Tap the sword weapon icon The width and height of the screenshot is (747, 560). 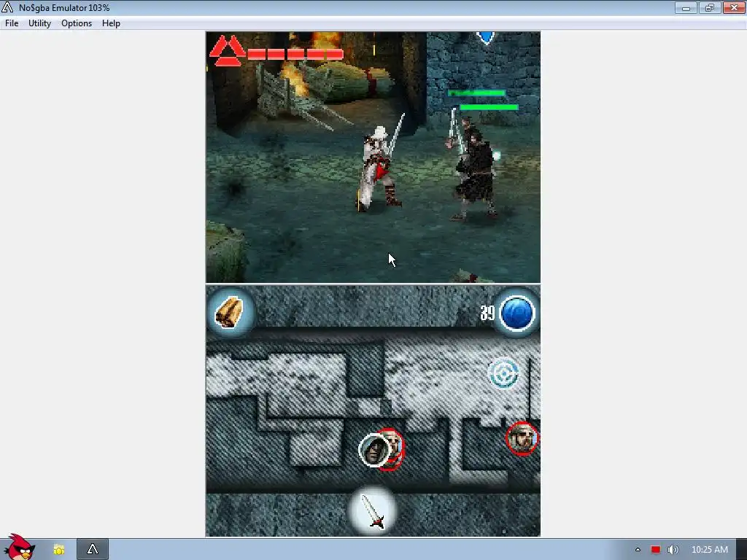(x=373, y=511)
